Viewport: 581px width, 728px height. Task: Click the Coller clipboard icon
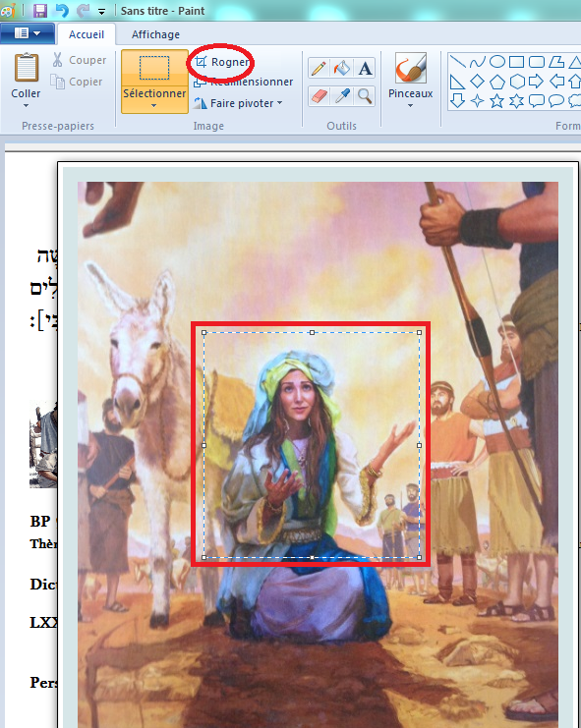pos(27,68)
